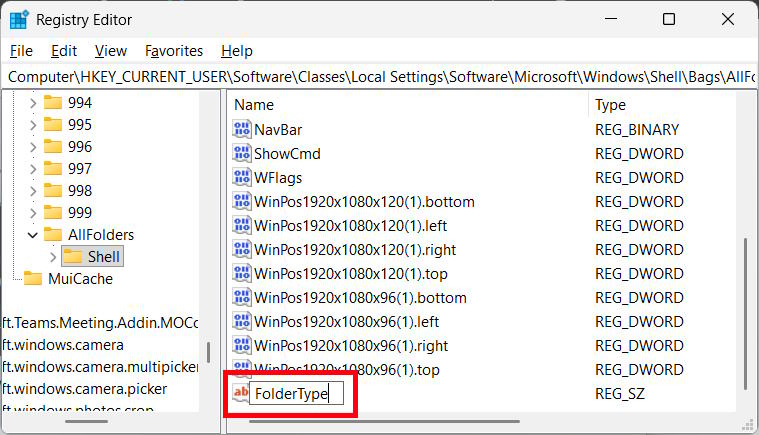759x435 pixels.
Task: Click the Shell key folder icon
Action: pyautogui.click(x=73, y=256)
